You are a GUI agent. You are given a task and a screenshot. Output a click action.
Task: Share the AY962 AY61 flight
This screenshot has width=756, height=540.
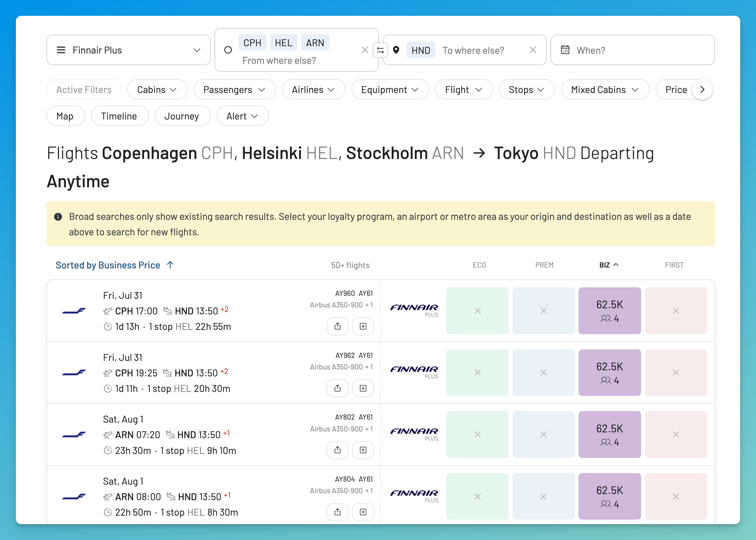pos(337,388)
